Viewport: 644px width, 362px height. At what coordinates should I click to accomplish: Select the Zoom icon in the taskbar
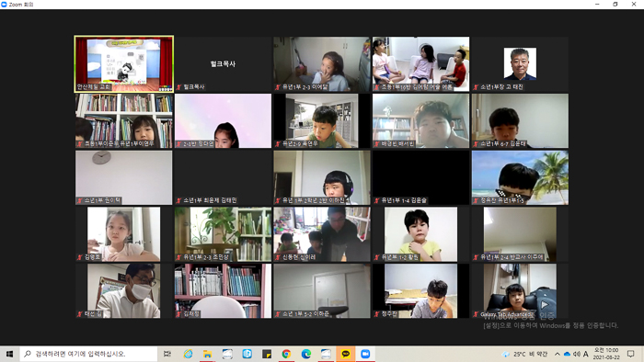(x=365, y=354)
